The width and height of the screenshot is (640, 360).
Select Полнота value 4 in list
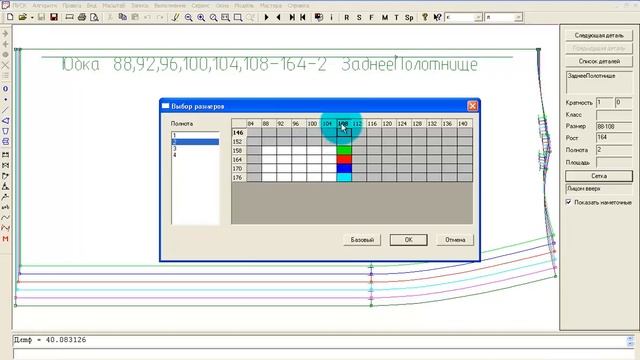195,155
